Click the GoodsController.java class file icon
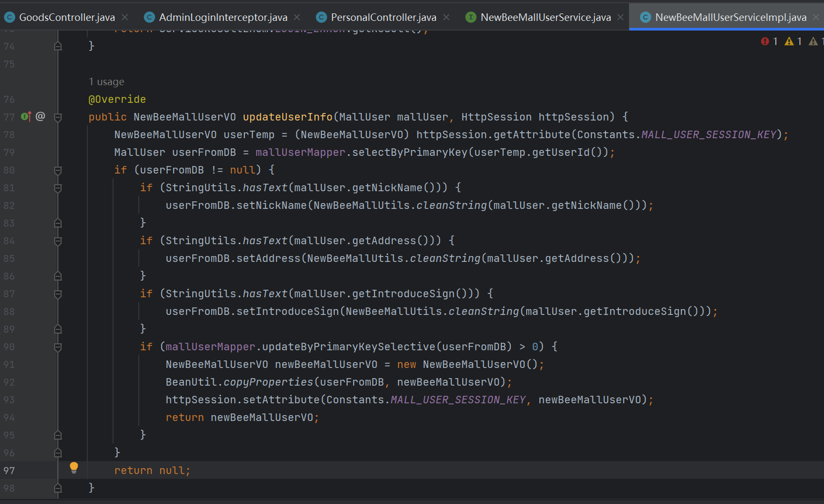The width and height of the screenshot is (824, 504). 9,17
